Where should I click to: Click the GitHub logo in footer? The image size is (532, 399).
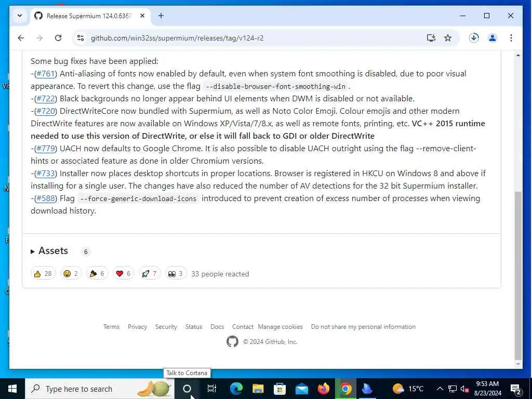(232, 341)
